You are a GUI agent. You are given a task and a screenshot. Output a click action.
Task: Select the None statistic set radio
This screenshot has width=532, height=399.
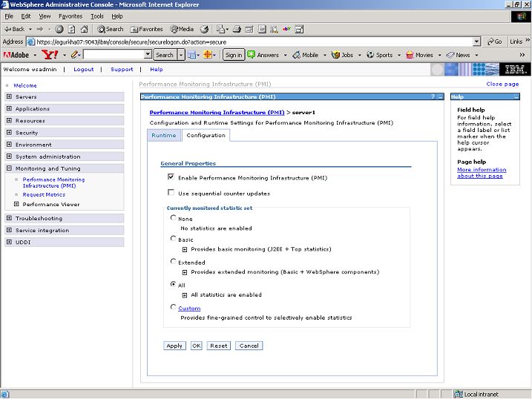coord(173,217)
